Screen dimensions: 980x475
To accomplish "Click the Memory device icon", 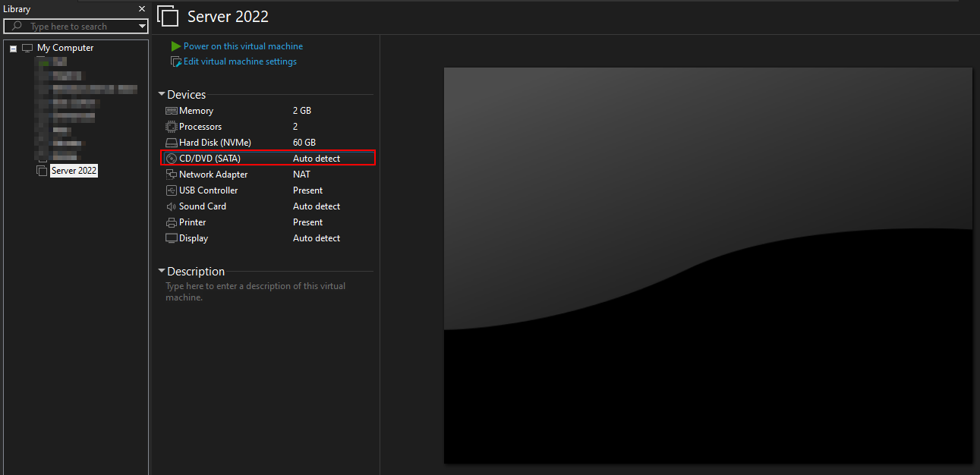I will click(172, 111).
